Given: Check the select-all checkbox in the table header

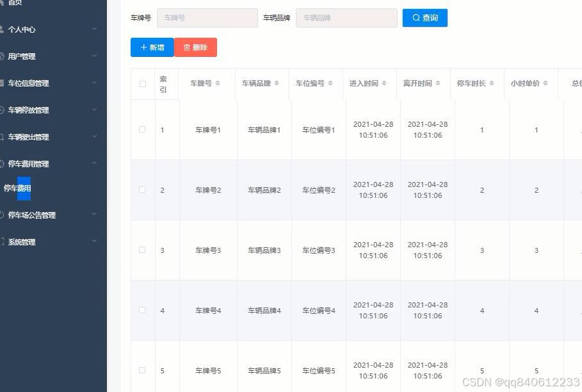Looking at the screenshot, I should (142, 83).
